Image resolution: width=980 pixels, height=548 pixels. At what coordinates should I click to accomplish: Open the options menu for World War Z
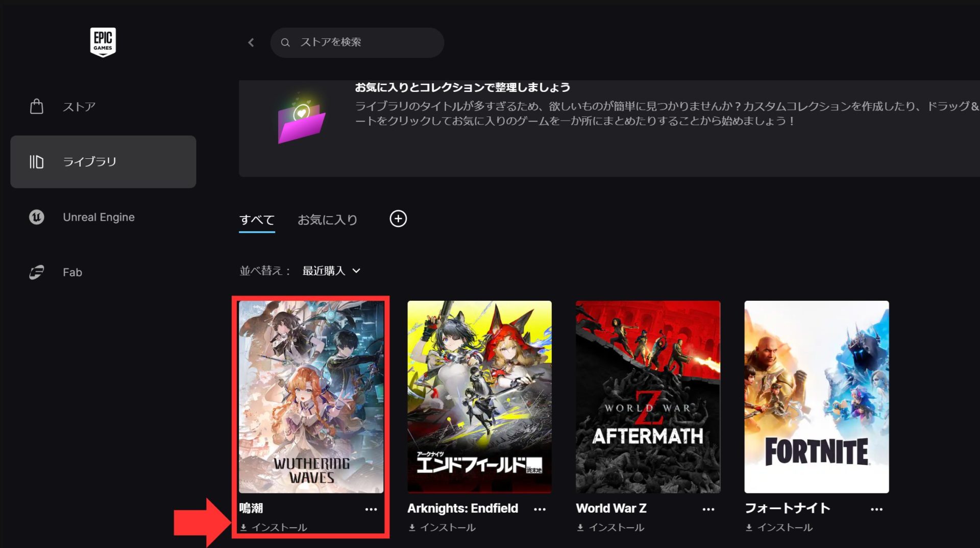[708, 509]
